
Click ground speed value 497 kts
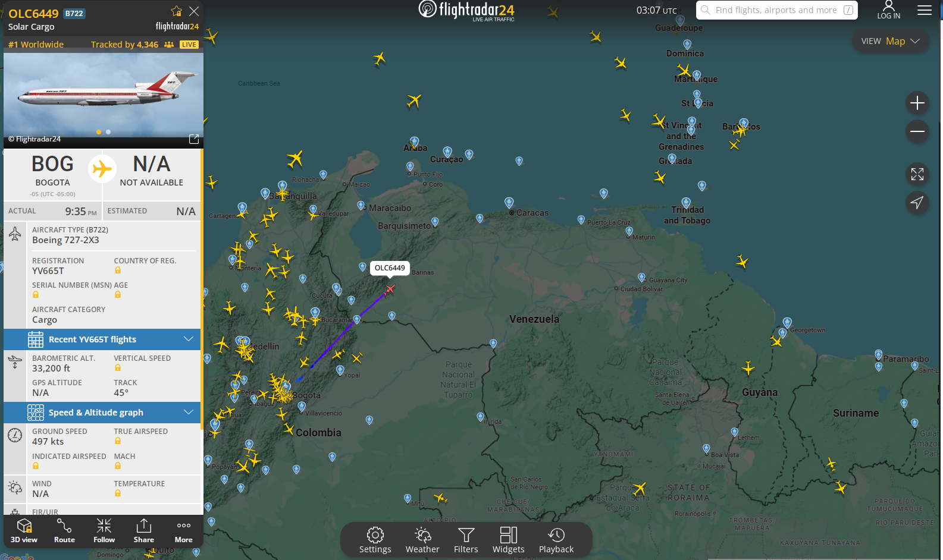[48, 442]
